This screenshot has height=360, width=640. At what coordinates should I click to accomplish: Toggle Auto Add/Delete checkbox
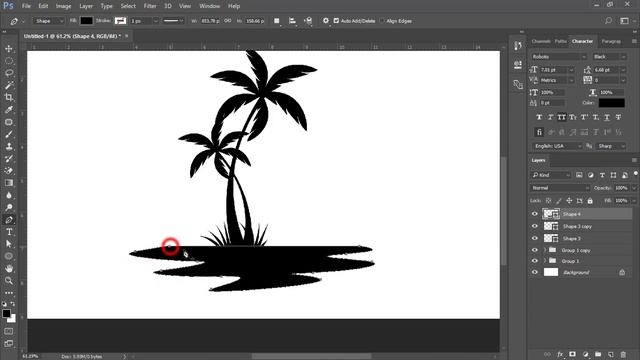336,21
